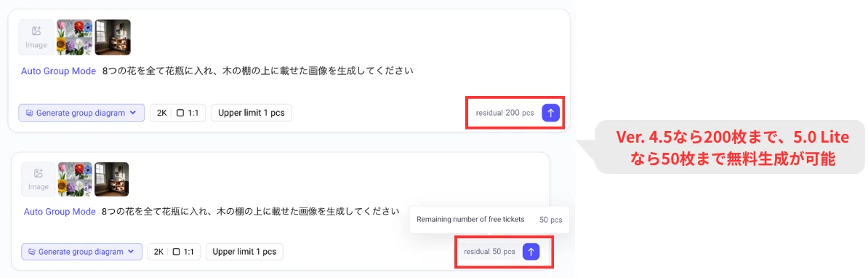Screen dimensions: 868x278
Task: Click upper Auto Group Mode label
Action: pyautogui.click(x=59, y=71)
